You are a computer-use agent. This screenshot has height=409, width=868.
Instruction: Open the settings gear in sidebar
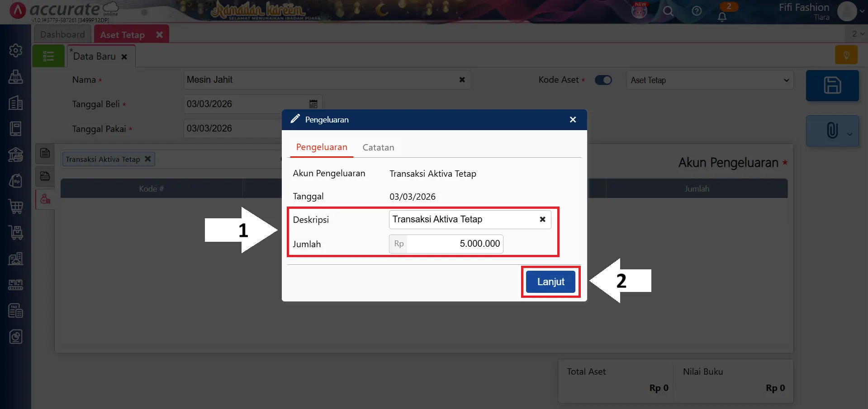pos(16,50)
